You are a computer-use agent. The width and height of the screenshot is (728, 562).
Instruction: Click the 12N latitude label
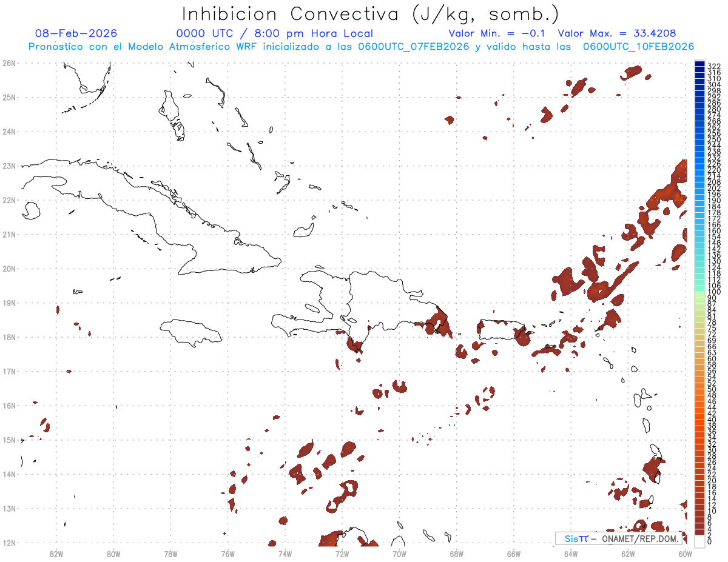pyautogui.click(x=9, y=543)
